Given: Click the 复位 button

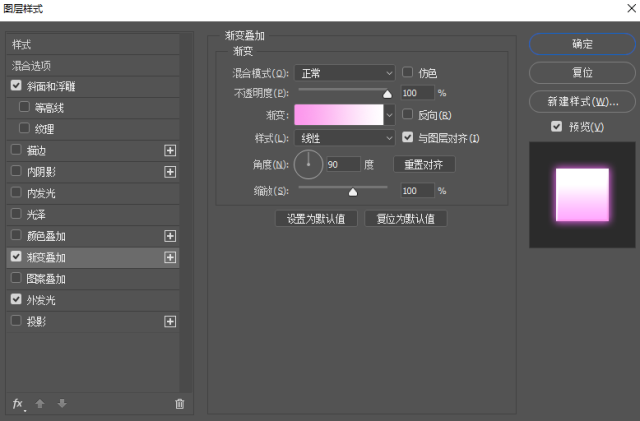Looking at the screenshot, I should [x=582, y=73].
